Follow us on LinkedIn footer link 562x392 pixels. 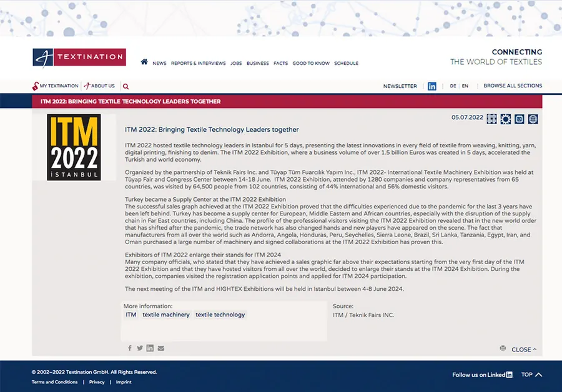point(482,375)
